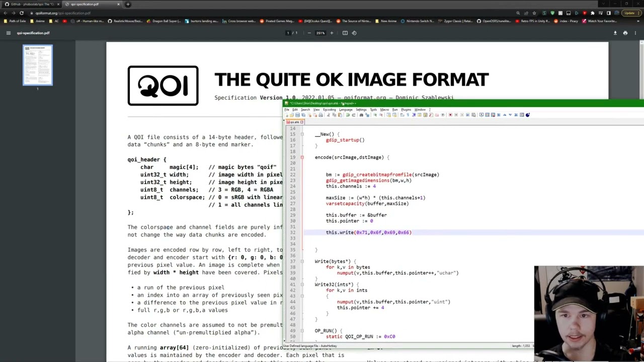
Task: Click the Save All icon in Notepad++
Action: tap(303, 115)
